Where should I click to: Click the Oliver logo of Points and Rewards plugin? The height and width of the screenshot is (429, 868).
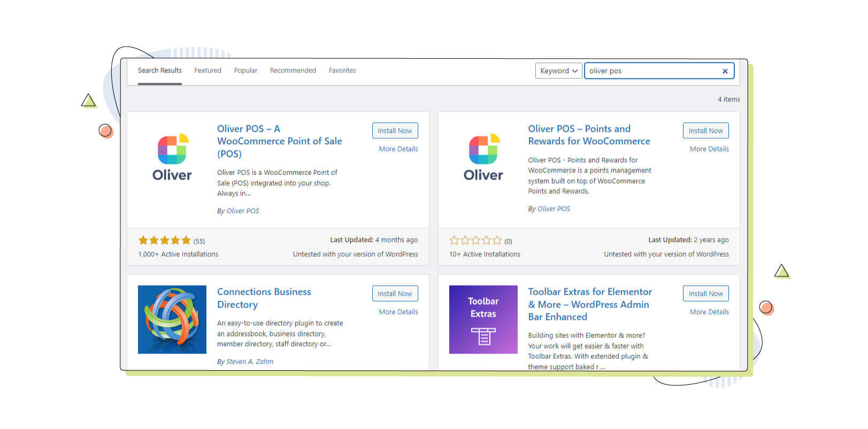483,157
